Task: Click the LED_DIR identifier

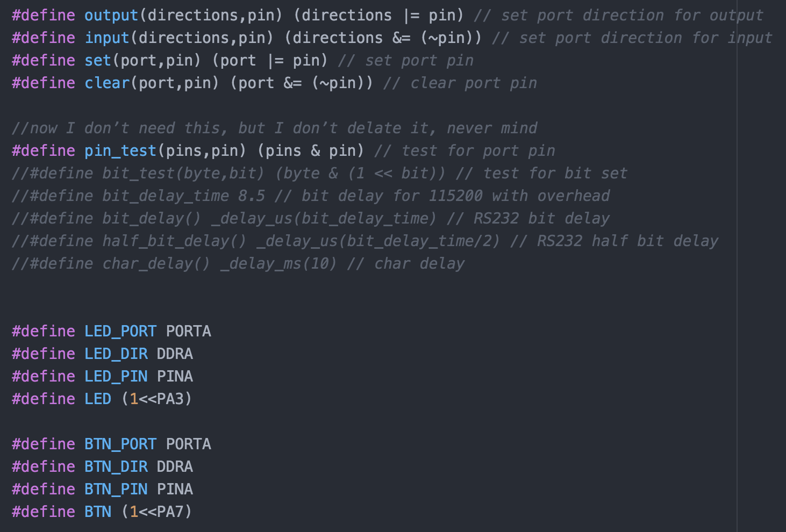Action: tap(116, 354)
